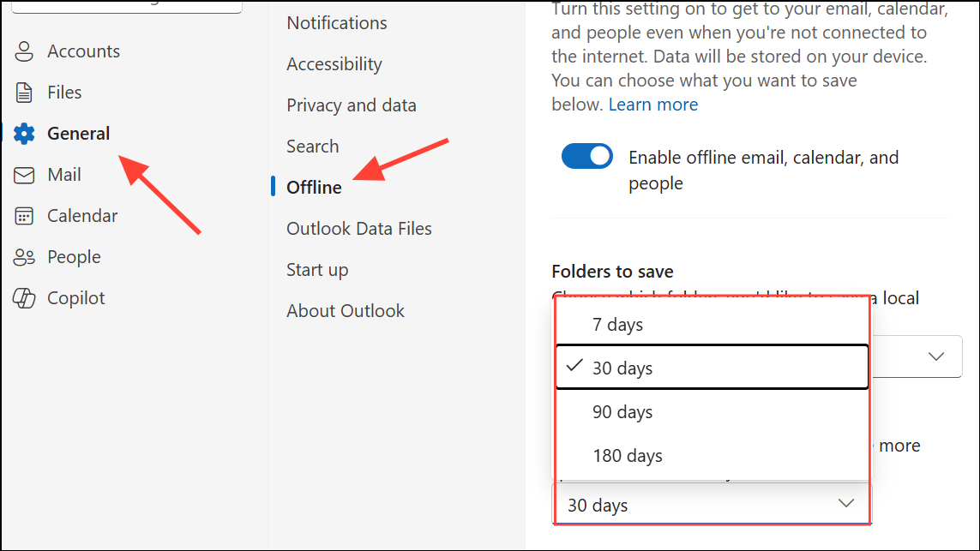The image size is (980, 551).
Task: Click the Calendar grid icon
Action: pos(24,216)
